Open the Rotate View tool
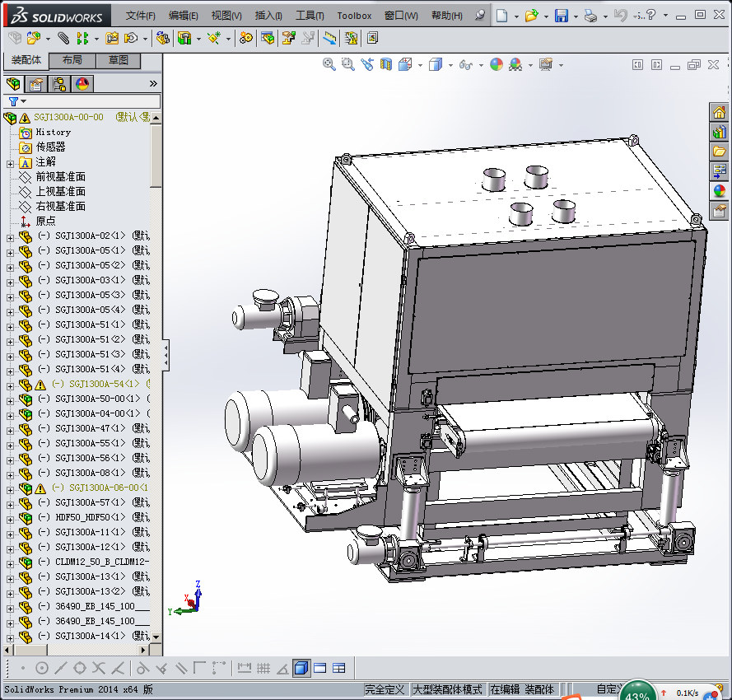The image size is (732, 700). [x=367, y=63]
